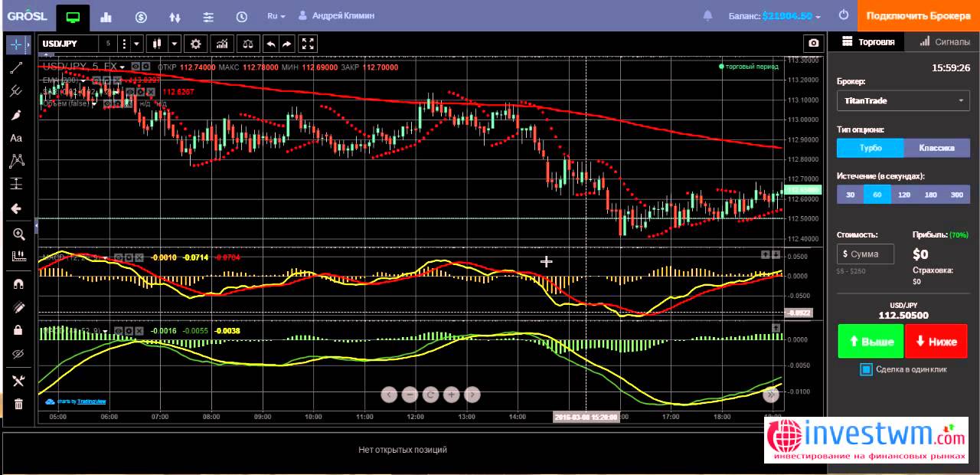
Task: Open the clock history tab
Action: 243,16
